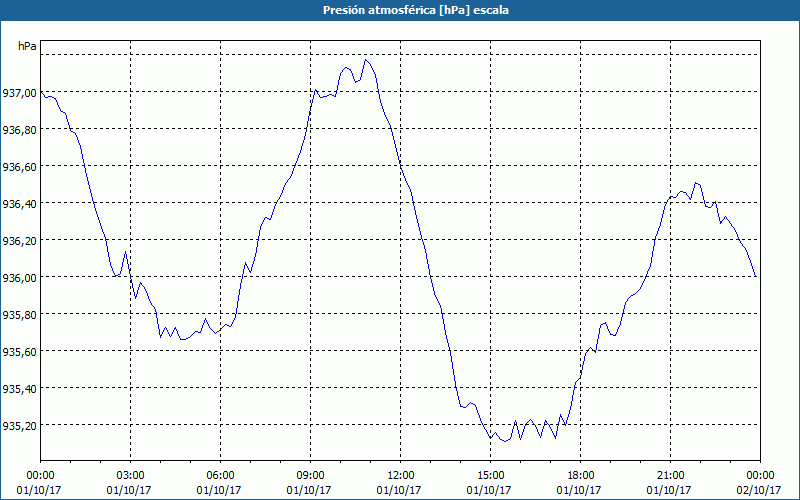
Task: Click the 935,40 y-axis value
Action: pos(19,388)
